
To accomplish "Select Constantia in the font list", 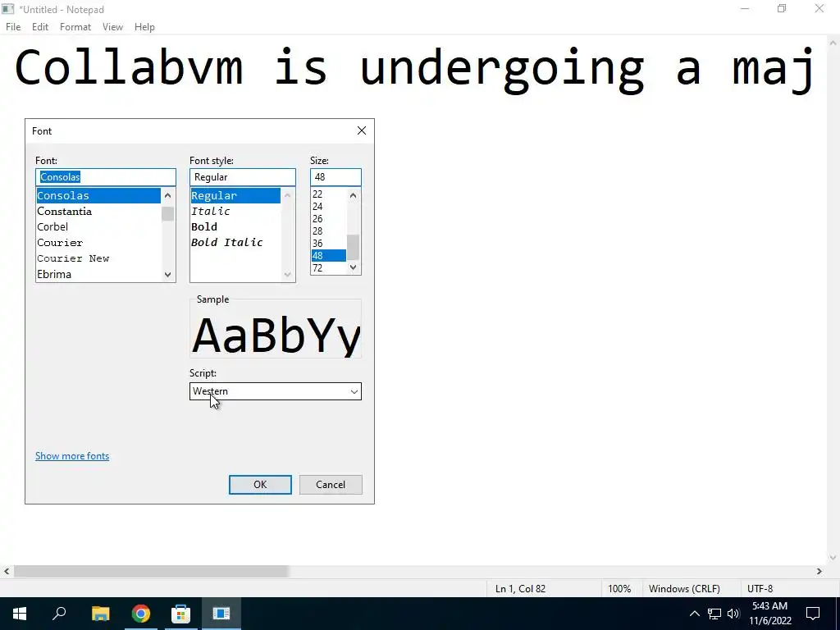I will pos(98,211).
